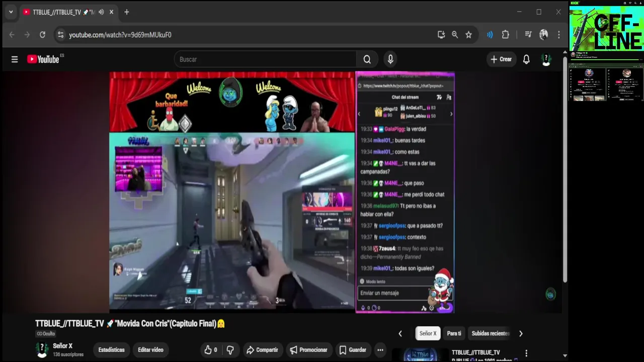Image resolution: width=644 pixels, height=362 pixels.
Task: Open the Señor X channel name link
Action: click(x=63, y=346)
